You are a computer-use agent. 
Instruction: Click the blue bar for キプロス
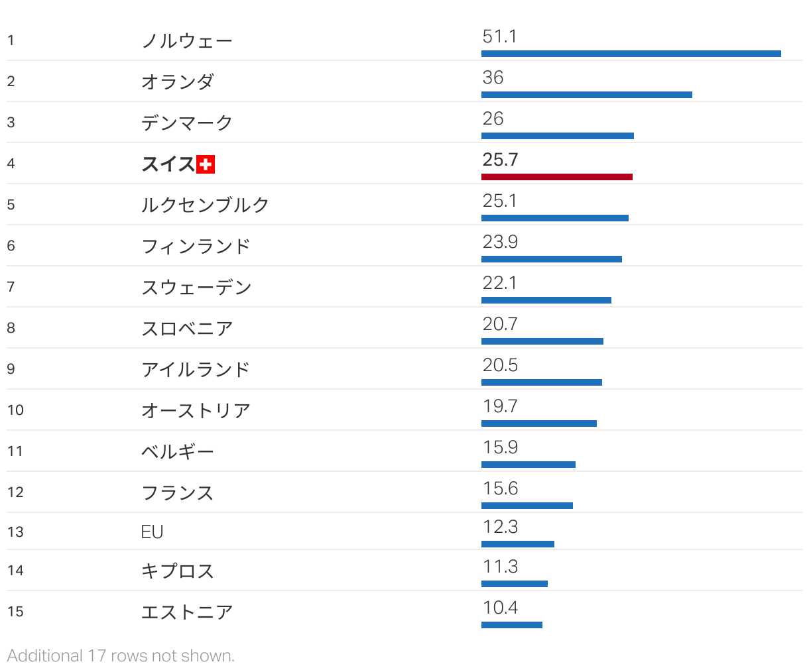pos(514,584)
